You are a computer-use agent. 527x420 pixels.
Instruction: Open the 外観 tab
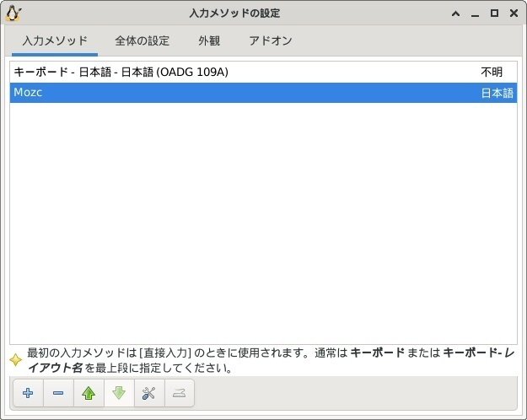pos(209,41)
